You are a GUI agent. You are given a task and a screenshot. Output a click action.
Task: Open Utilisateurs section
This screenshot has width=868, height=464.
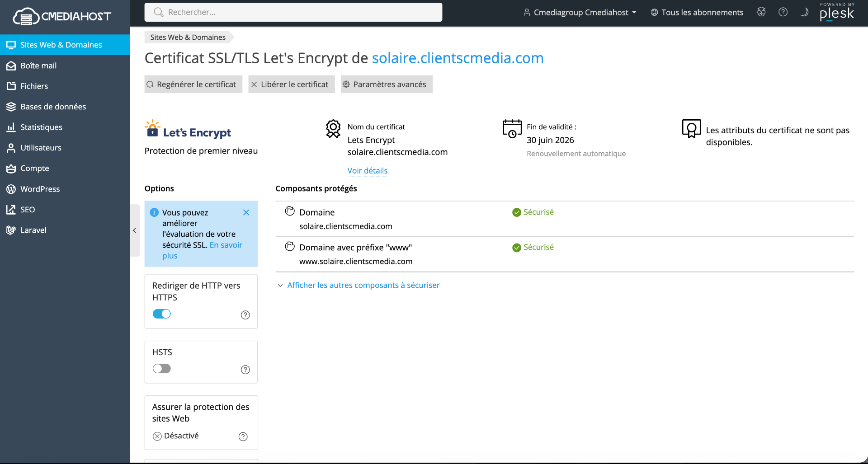[65, 148]
